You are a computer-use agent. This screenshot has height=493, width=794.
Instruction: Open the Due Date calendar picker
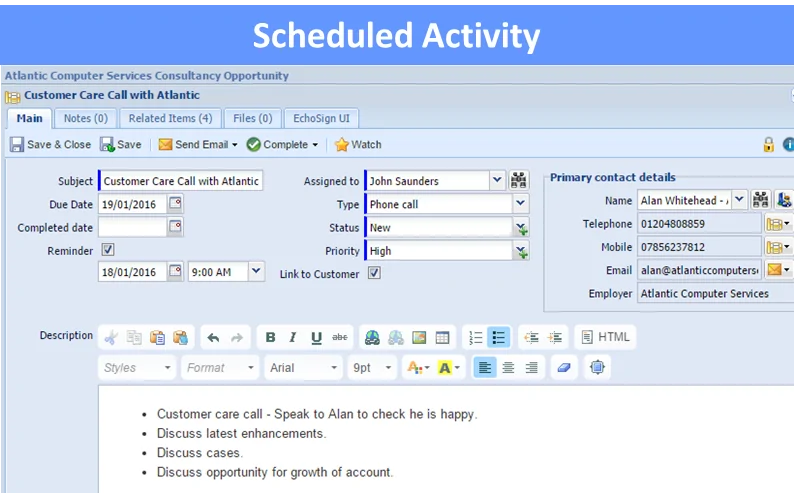click(x=175, y=204)
